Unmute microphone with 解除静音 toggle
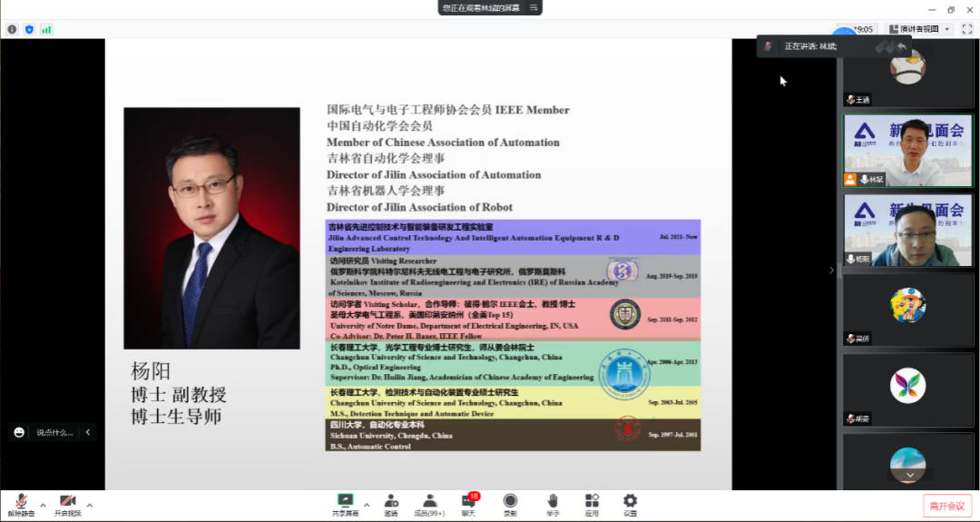This screenshot has width=980, height=522. [20, 502]
